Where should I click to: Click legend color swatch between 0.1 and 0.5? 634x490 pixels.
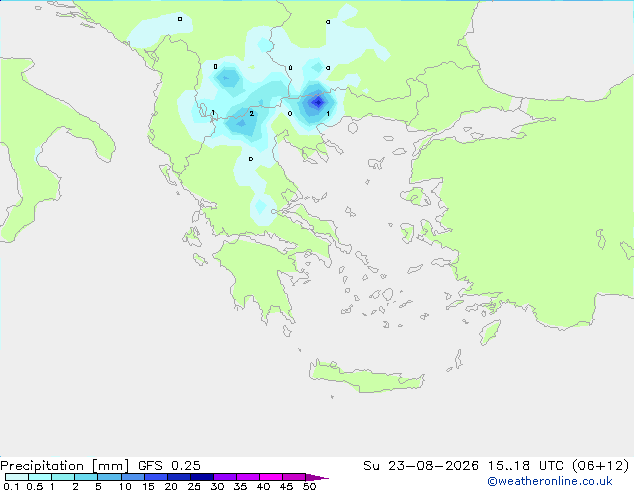17,477
